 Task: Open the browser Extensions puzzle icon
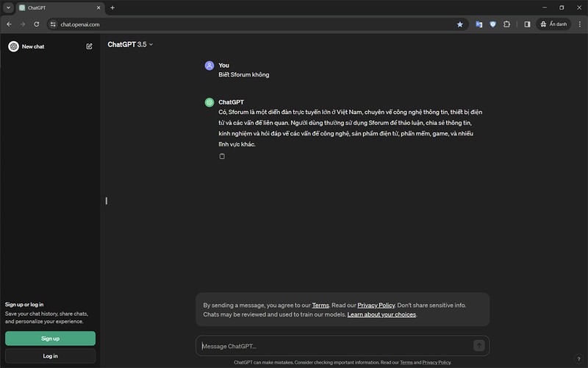click(506, 24)
